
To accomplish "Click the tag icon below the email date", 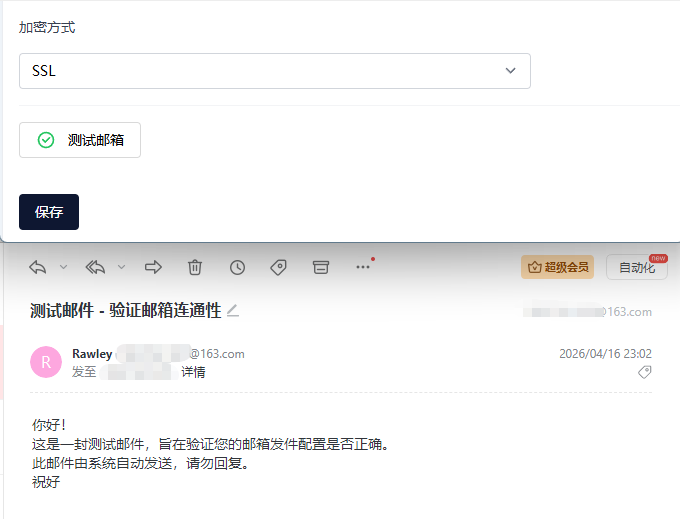I will [x=645, y=372].
